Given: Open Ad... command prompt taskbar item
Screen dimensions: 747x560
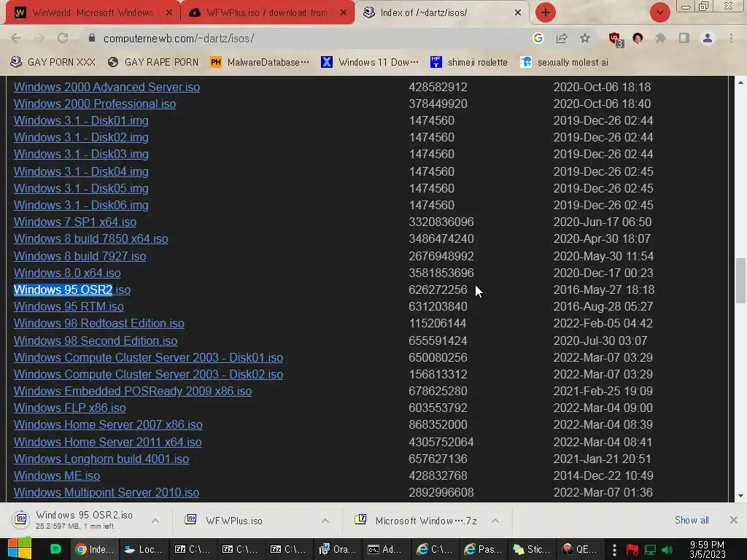Looking at the screenshot, I should tap(385, 549).
